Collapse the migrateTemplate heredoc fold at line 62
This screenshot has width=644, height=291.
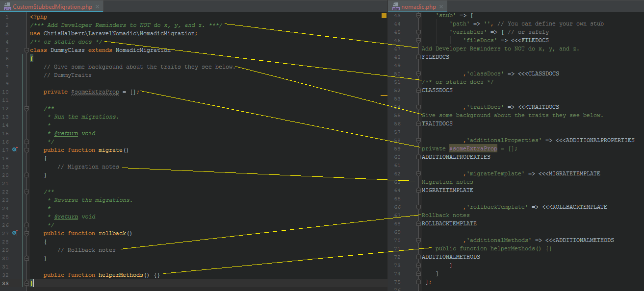point(418,173)
